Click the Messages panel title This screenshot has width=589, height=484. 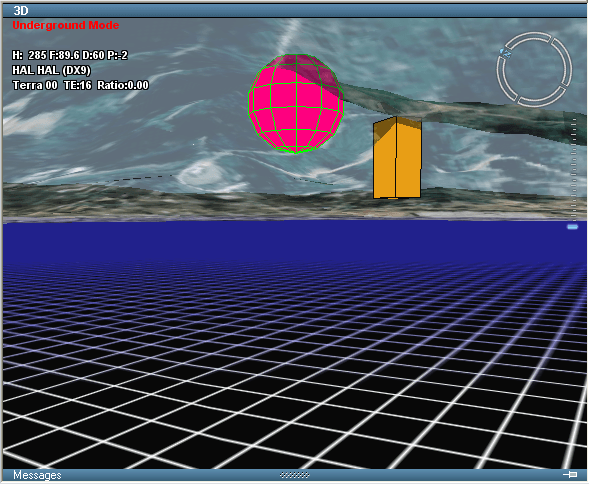[37, 475]
